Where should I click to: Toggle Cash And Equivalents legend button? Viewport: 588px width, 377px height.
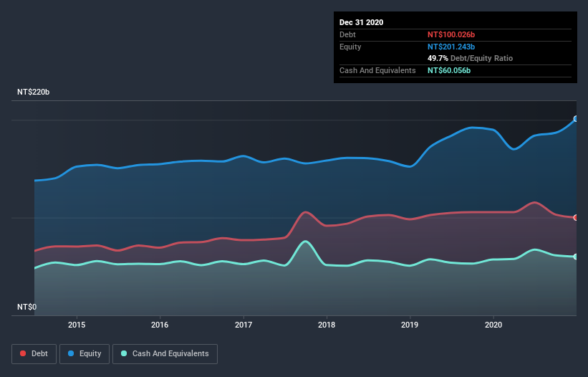165,354
